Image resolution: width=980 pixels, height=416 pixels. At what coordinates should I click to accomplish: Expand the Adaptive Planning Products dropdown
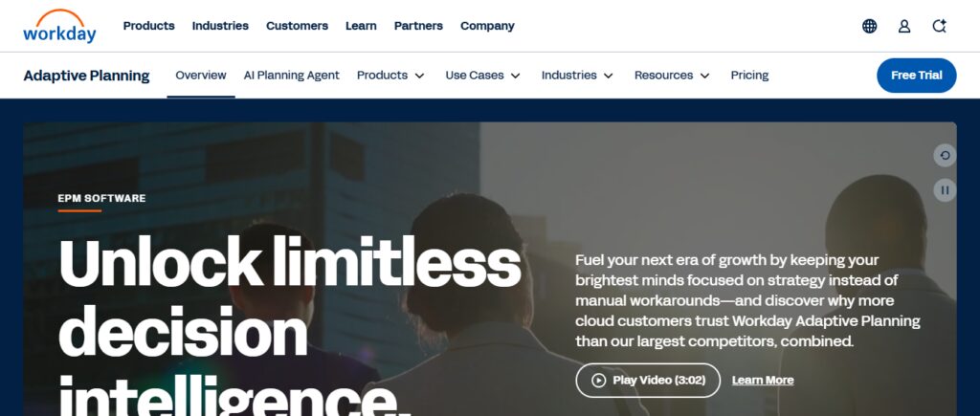pyautogui.click(x=390, y=76)
